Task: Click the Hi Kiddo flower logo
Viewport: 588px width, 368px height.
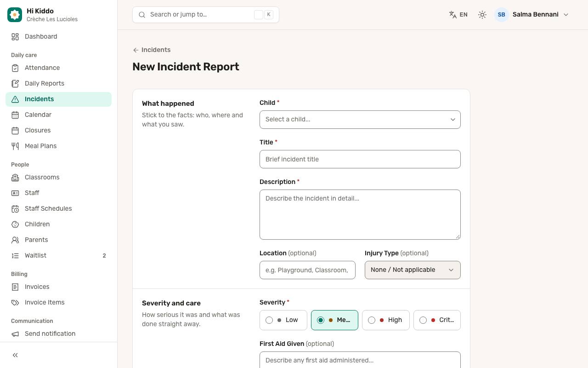Action: coord(15,15)
